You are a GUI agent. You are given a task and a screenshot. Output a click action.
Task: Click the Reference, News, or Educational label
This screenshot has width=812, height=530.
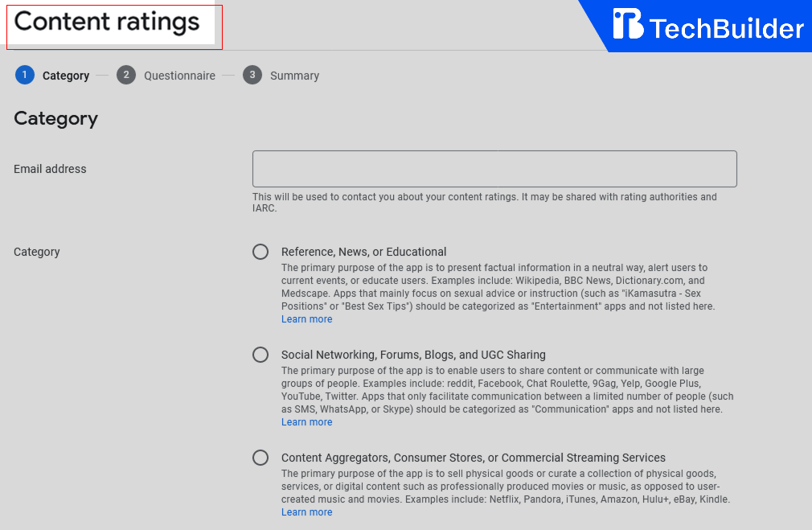click(363, 252)
